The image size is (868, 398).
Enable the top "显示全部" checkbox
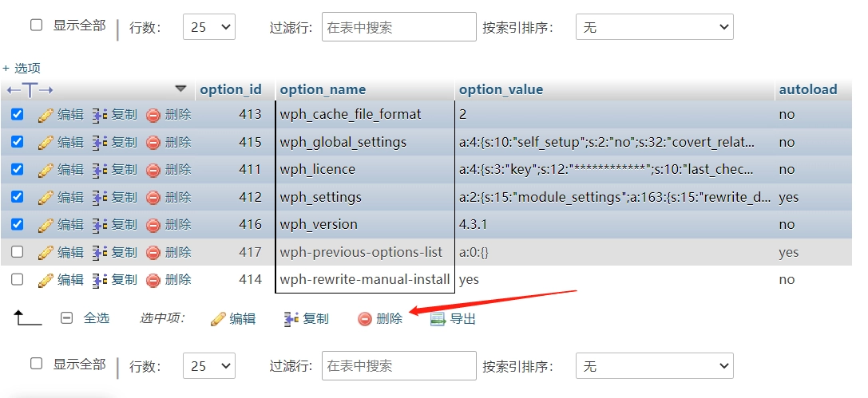pyautogui.click(x=36, y=26)
